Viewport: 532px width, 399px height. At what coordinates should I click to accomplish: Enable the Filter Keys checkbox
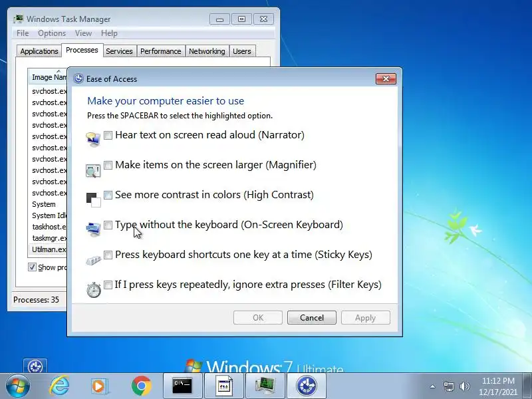tap(108, 285)
